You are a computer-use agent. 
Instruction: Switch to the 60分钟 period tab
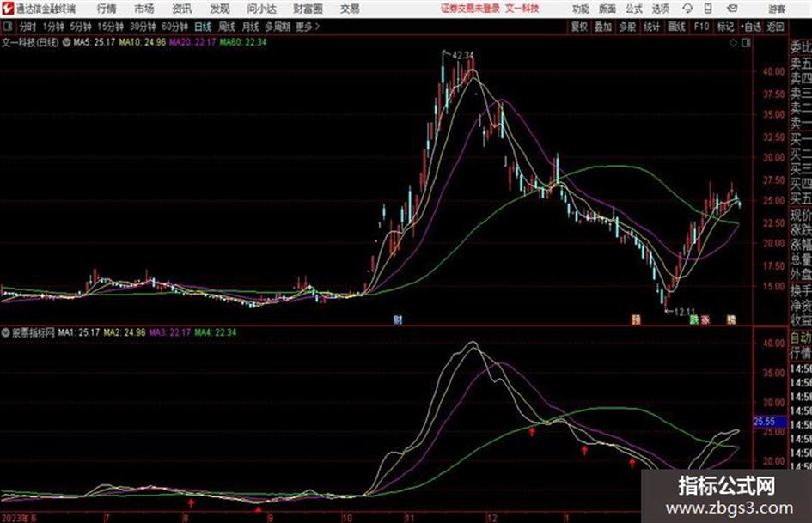point(175,27)
